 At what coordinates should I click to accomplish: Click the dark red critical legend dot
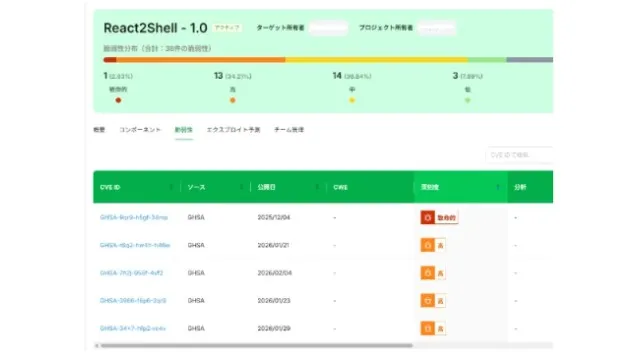tap(118, 100)
